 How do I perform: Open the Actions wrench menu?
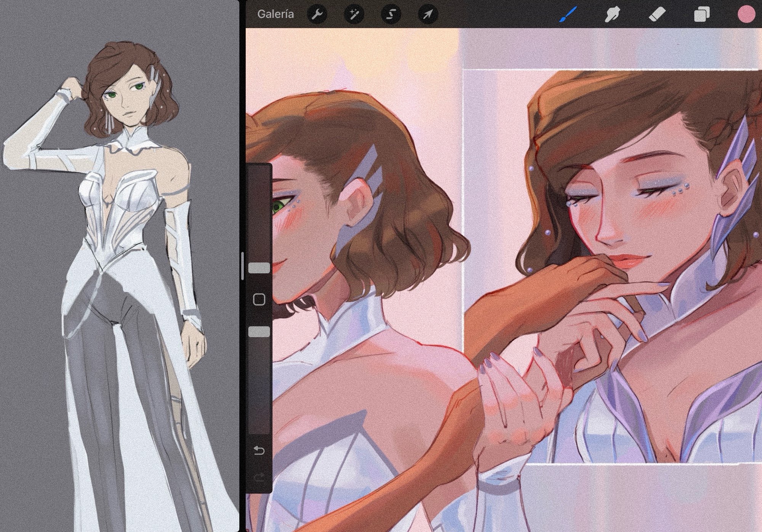317,15
